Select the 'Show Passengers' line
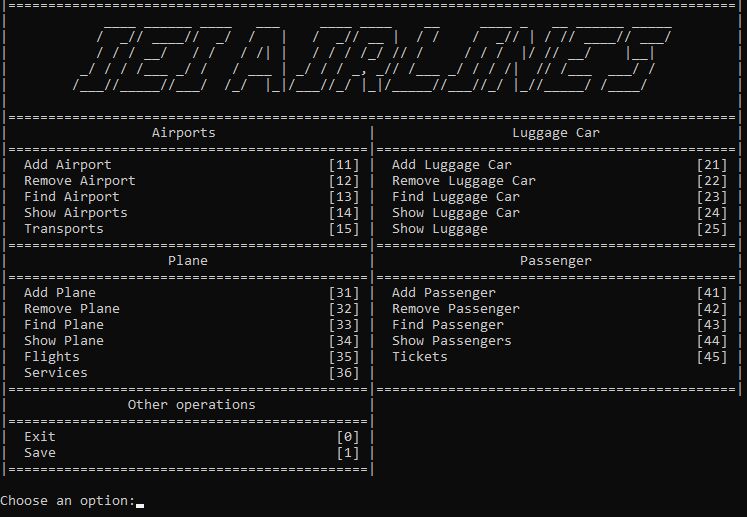This screenshot has width=747, height=517. [452, 341]
